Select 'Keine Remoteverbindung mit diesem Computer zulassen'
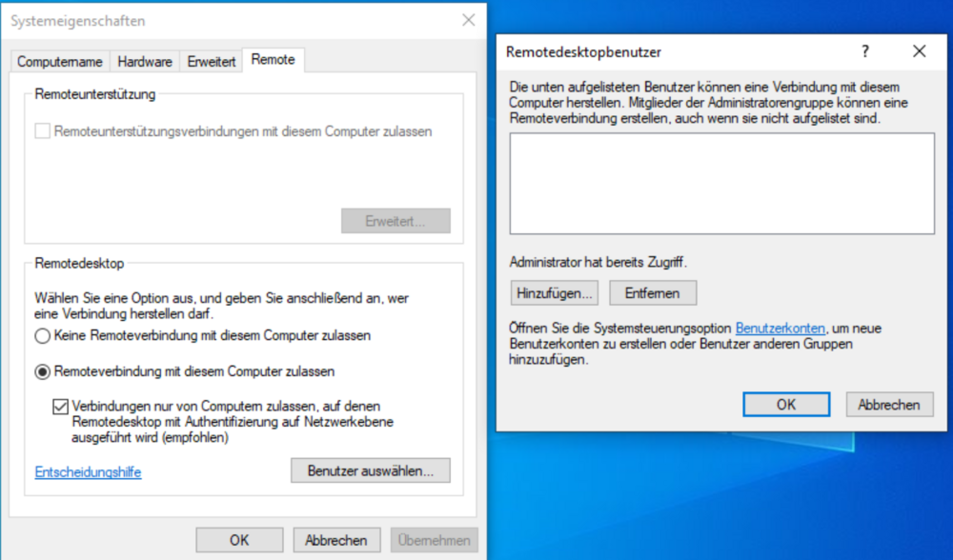The image size is (953, 560). [42, 336]
